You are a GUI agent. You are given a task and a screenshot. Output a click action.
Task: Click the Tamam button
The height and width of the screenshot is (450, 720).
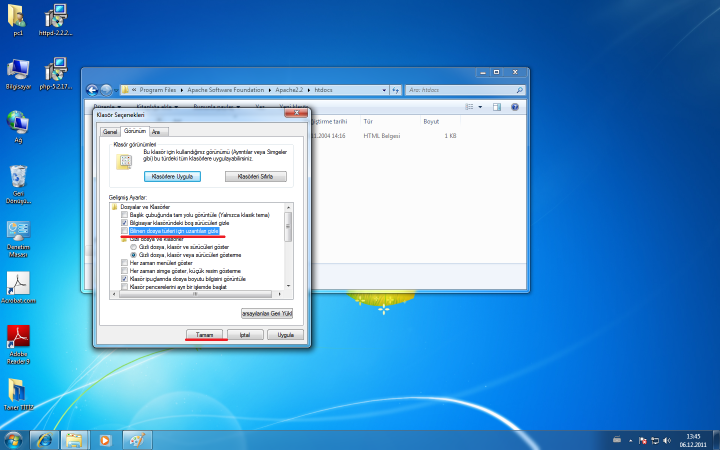[x=205, y=334]
